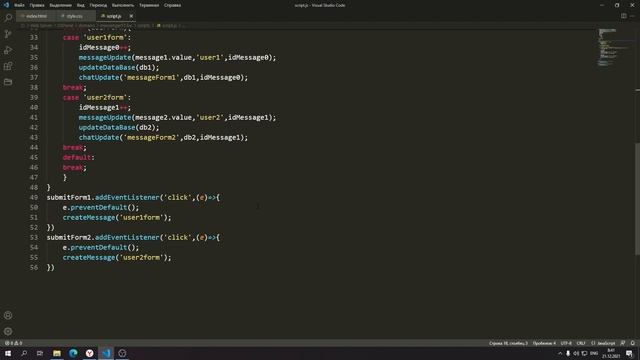Open Windows Action Center notifications
Viewport: 640px width, 360px height.
tap(629, 353)
